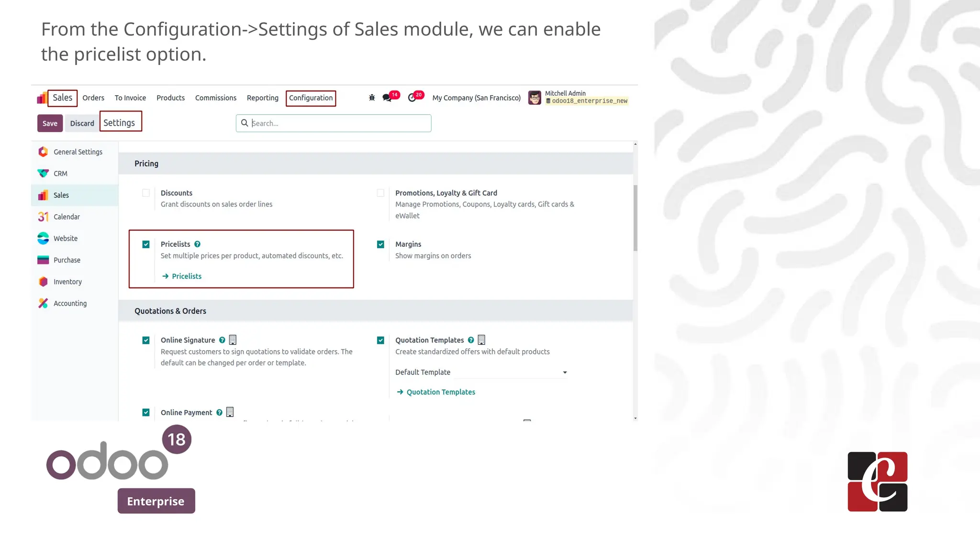Click the Settings breadcrumb title
Image resolution: width=980 pixels, height=551 pixels.
coord(120,122)
